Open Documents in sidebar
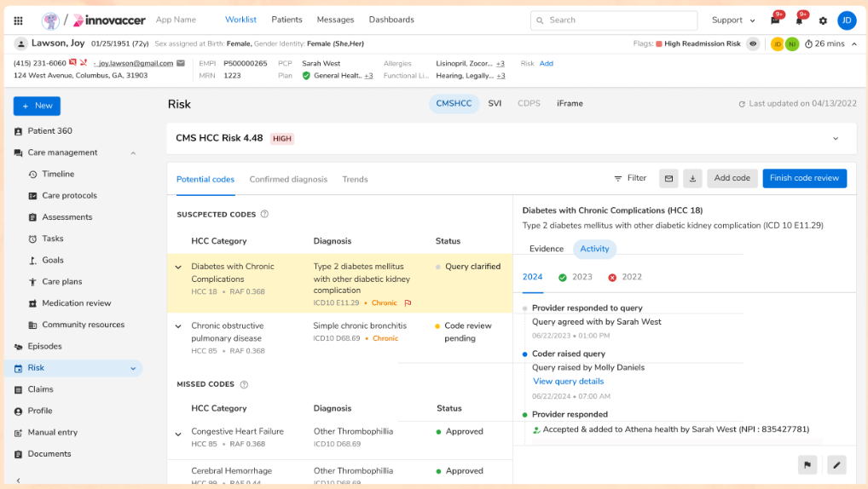Screen dimensions: 868x489 click(49, 455)
